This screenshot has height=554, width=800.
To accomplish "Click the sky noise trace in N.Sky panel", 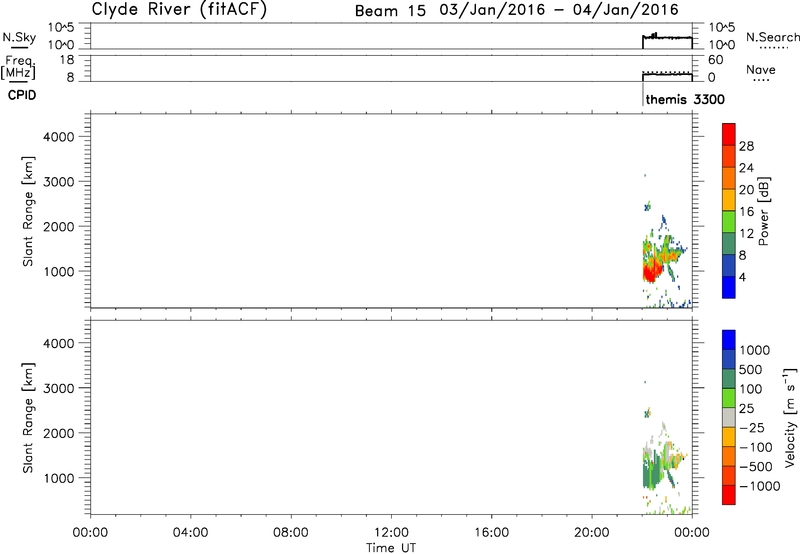I will pyautogui.click(x=667, y=37).
